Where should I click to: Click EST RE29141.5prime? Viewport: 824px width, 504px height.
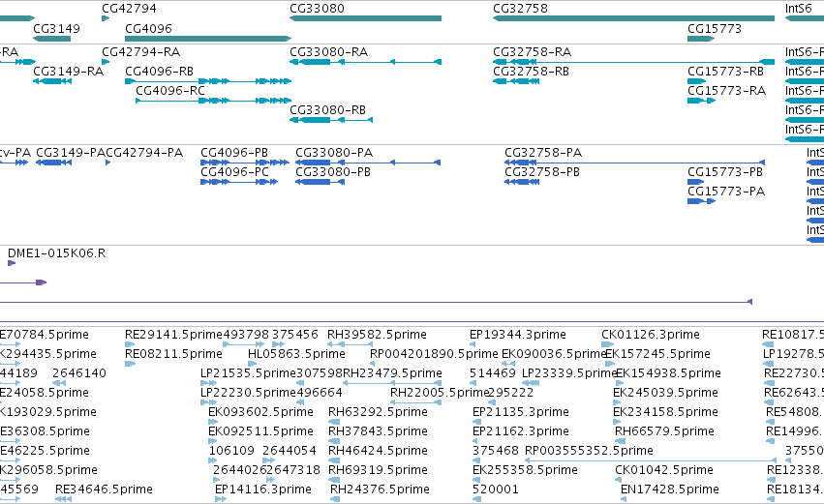pos(174,335)
